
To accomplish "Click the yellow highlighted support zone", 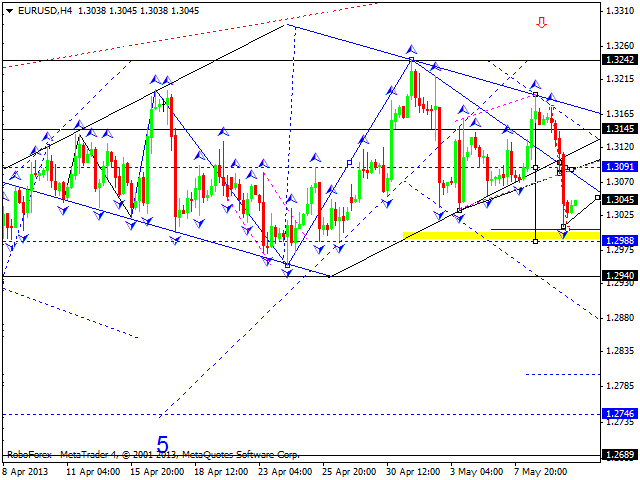I will tap(500, 235).
